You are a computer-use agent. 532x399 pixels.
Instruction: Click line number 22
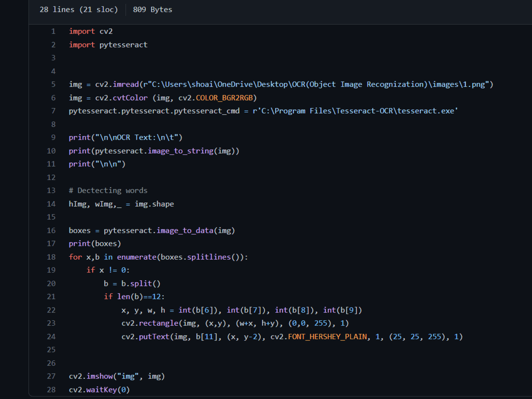[x=51, y=310]
